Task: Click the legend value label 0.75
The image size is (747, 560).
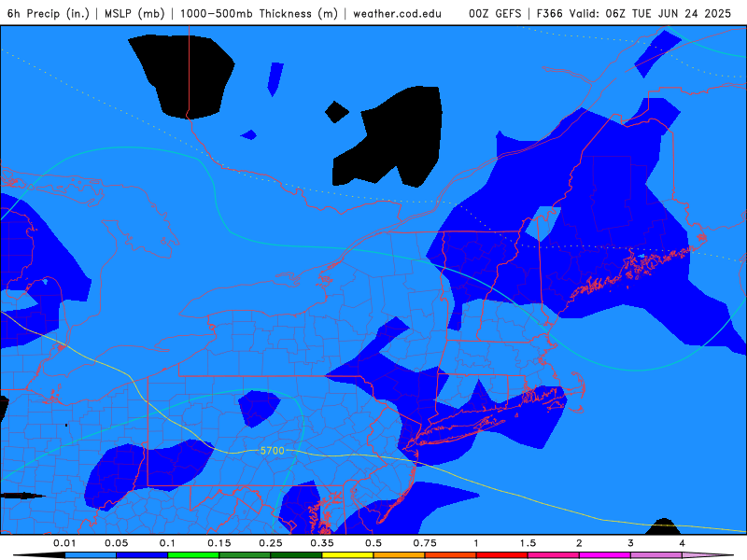Action: click(425, 543)
